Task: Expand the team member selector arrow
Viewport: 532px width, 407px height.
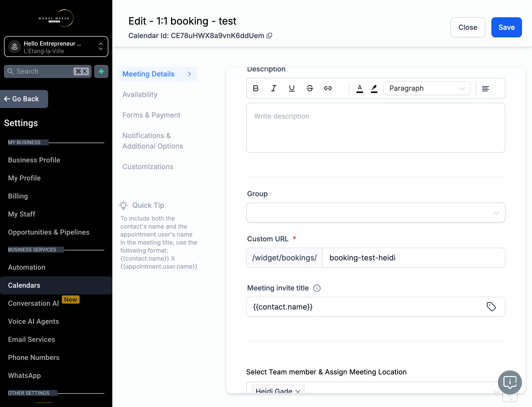Action: pos(496,392)
